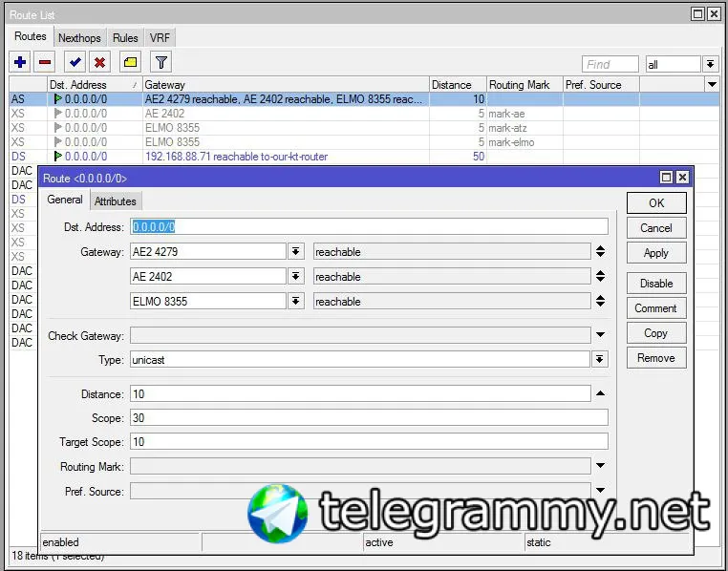The image size is (728, 571).
Task: Click the Find search field
Action: tap(610, 64)
